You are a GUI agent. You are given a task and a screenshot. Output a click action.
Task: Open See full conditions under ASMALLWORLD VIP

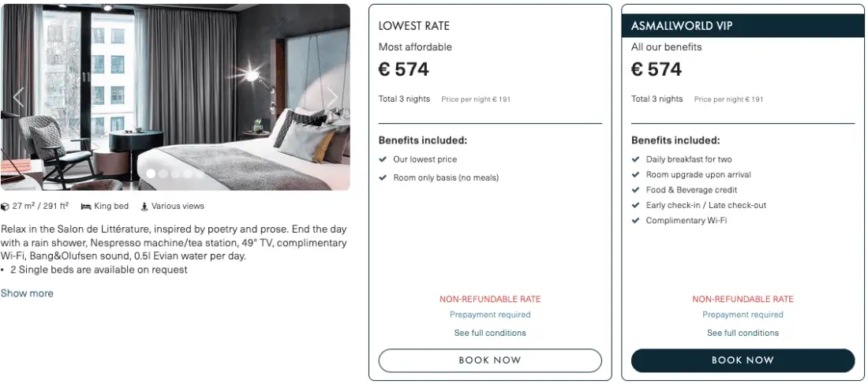pos(743,333)
